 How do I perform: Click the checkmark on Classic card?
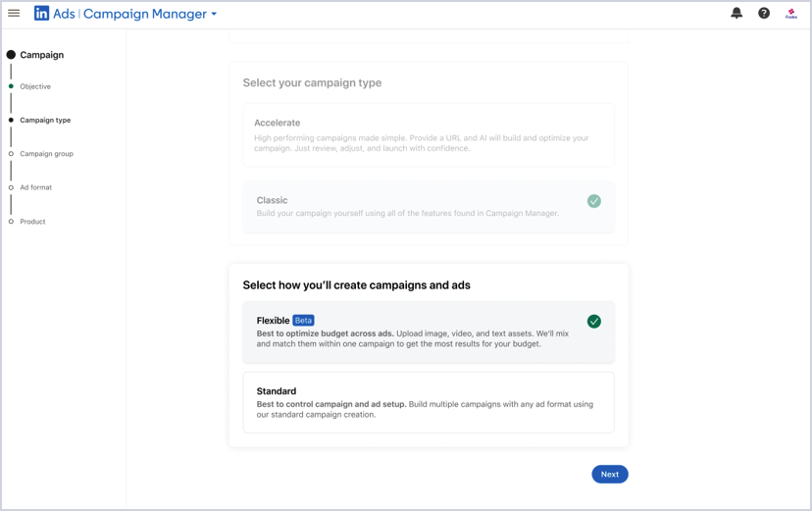[x=594, y=201]
